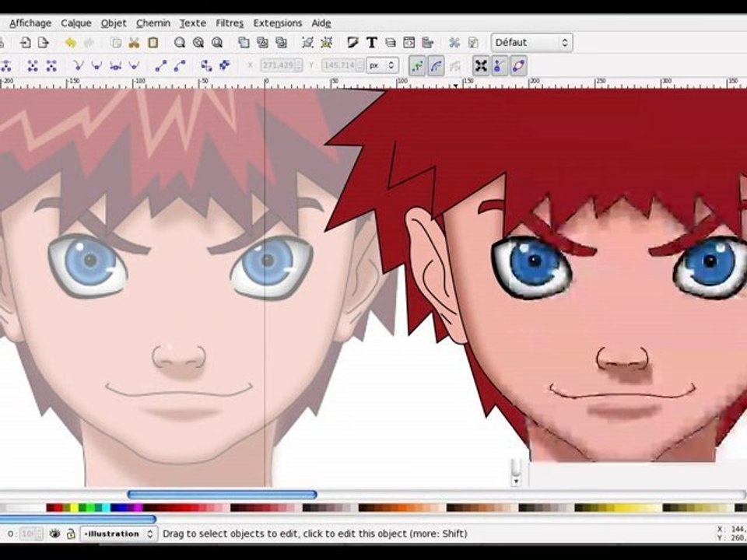Make selected nodes cusp icon
This screenshot has height=560, width=747.
pos(78,65)
